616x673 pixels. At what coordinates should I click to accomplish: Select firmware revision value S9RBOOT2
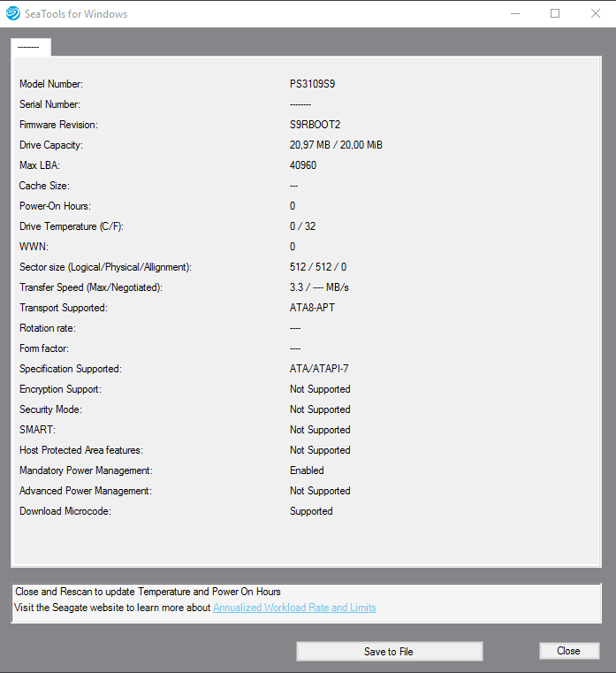point(315,125)
